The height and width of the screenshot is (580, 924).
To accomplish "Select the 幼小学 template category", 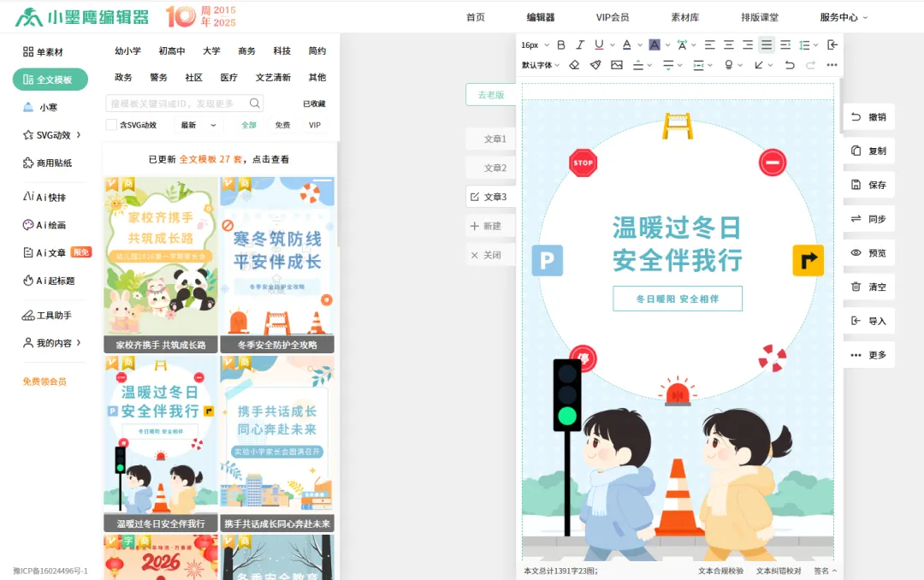I will coord(127,50).
